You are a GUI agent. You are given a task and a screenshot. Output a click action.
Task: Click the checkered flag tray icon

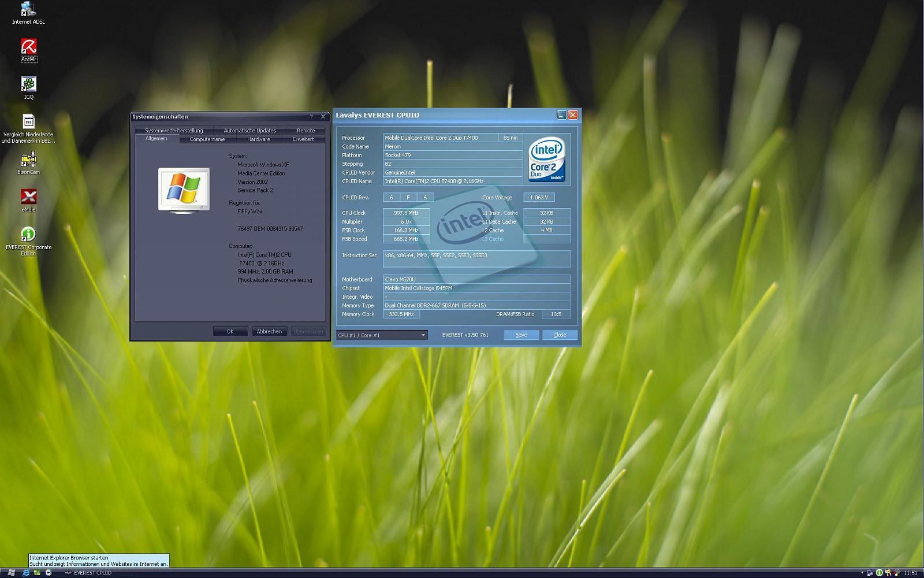coord(897,573)
